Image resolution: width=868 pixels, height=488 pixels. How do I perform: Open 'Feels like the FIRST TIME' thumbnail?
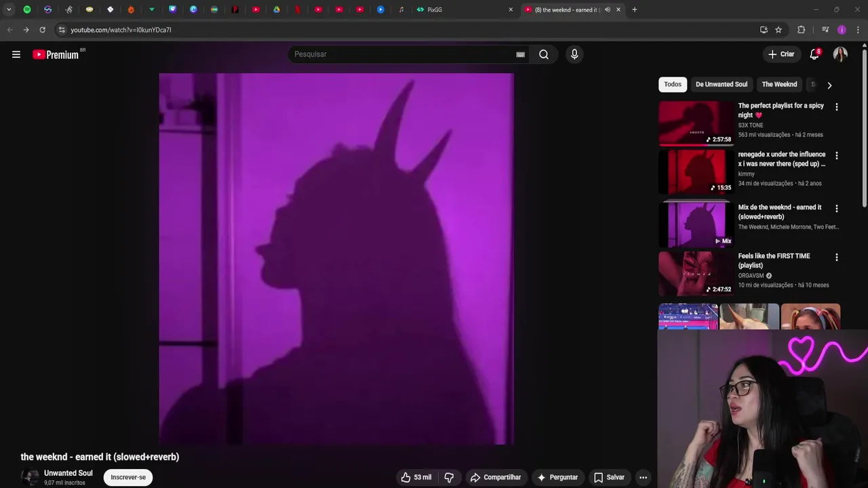coord(696,274)
